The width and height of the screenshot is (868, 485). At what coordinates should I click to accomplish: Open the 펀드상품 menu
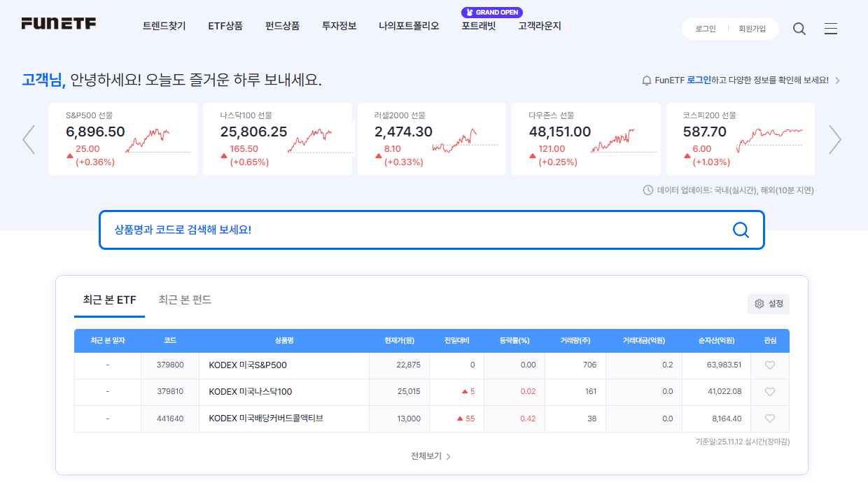282,26
